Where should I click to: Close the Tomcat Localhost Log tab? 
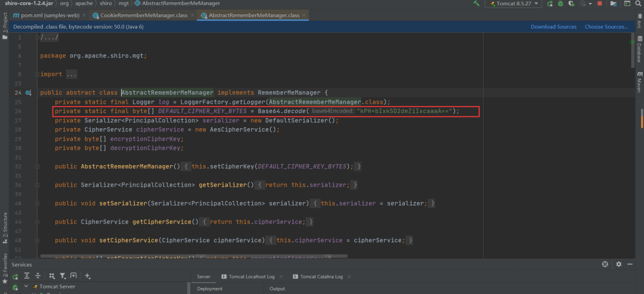(280, 277)
